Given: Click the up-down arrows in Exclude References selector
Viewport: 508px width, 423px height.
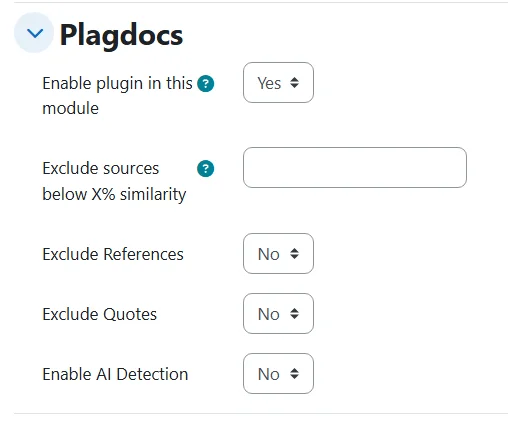Looking at the screenshot, I should [x=294, y=254].
